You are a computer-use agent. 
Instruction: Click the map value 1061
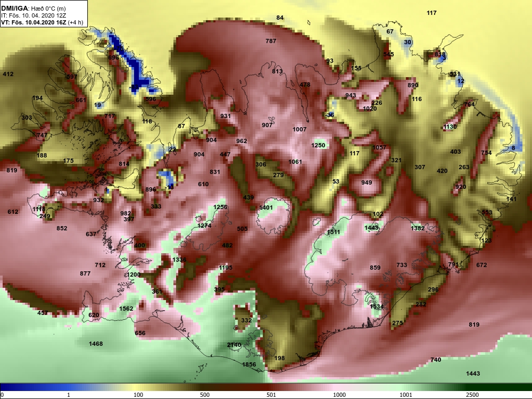[295, 162]
